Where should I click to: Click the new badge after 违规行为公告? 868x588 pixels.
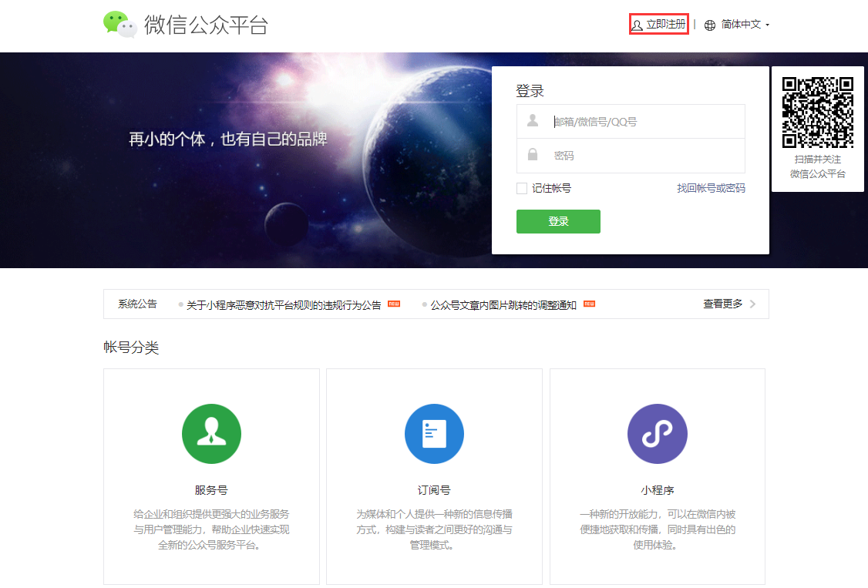[394, 304]
